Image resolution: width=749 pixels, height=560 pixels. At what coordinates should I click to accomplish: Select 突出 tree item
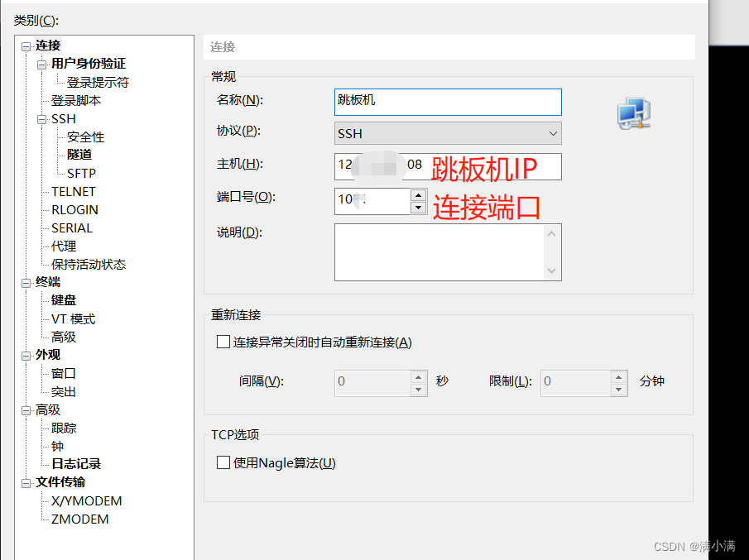point(64,391)
